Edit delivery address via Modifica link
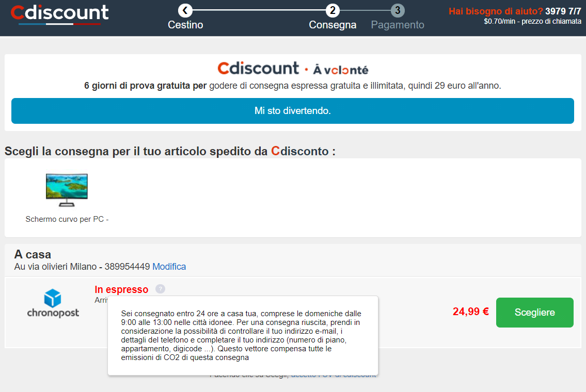 coord(169,267)
